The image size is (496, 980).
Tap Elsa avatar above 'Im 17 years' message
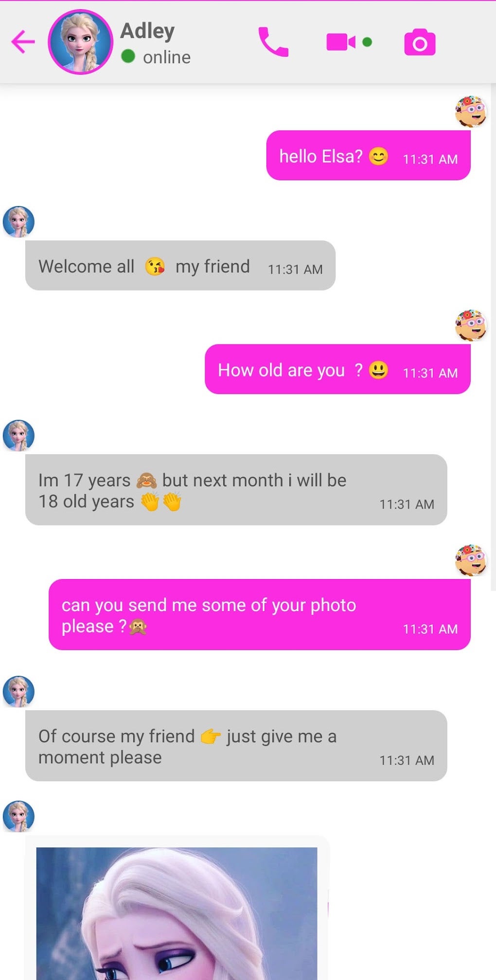(x=18, y=435)
